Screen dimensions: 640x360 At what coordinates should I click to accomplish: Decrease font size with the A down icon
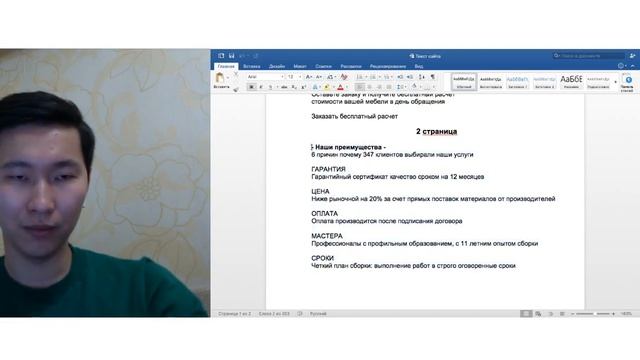319,77
